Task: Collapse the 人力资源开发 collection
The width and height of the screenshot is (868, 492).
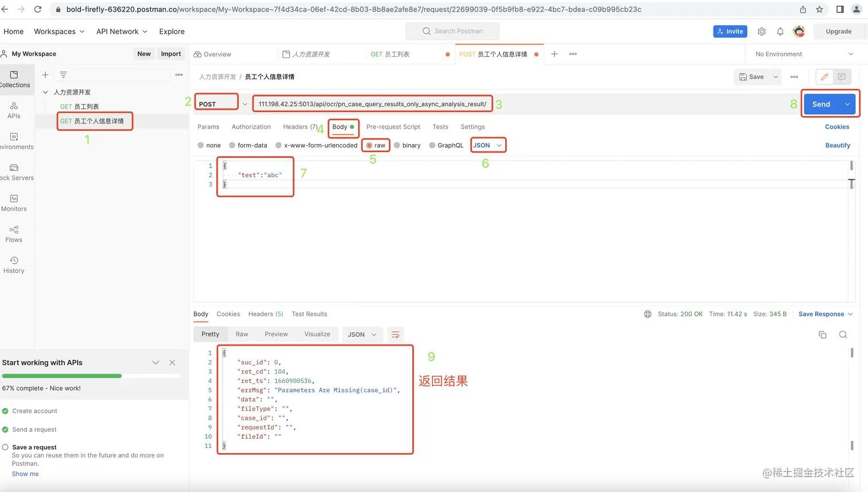Action: (x=45, y=92)
